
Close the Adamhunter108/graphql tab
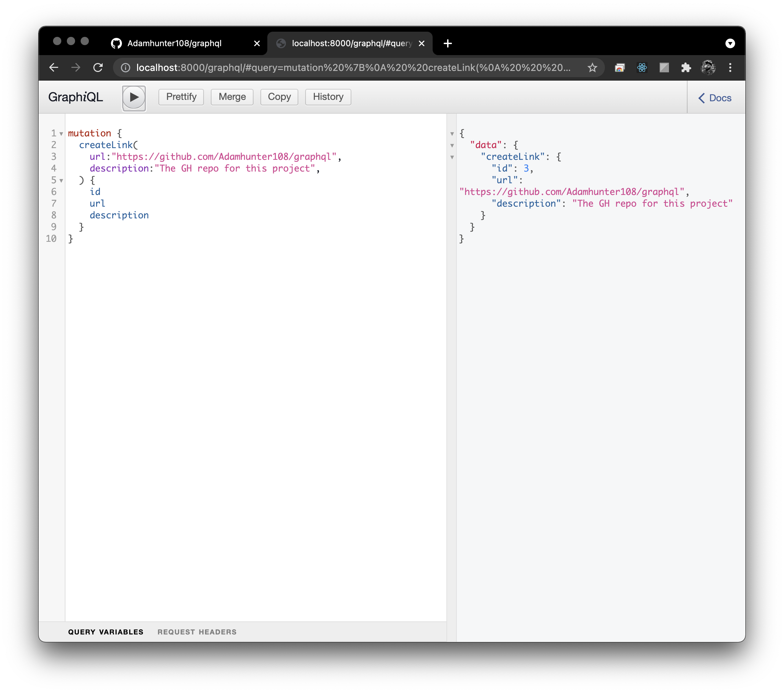coord(257,44)
